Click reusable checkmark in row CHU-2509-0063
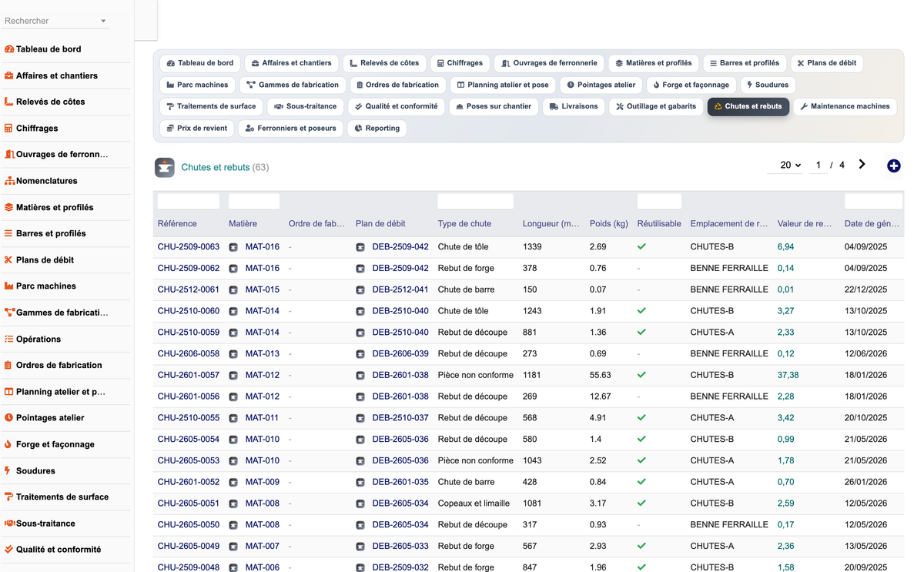The height and width of the screenshot is (572, 924). [641, 247]
